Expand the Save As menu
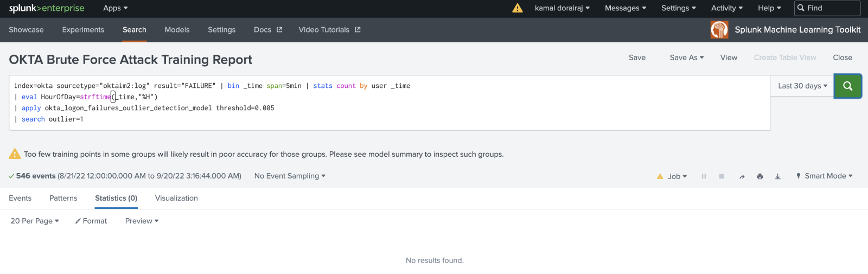 tap(687, 58)
